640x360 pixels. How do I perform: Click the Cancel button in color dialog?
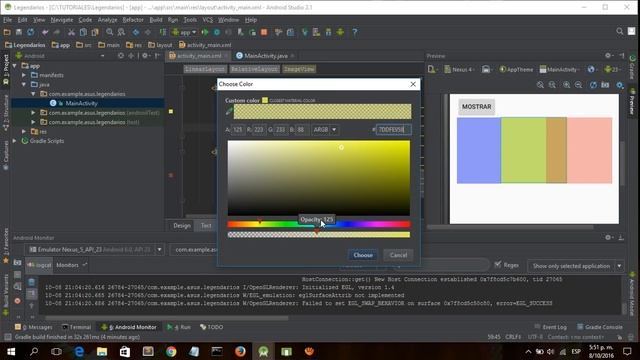point(398,255)
